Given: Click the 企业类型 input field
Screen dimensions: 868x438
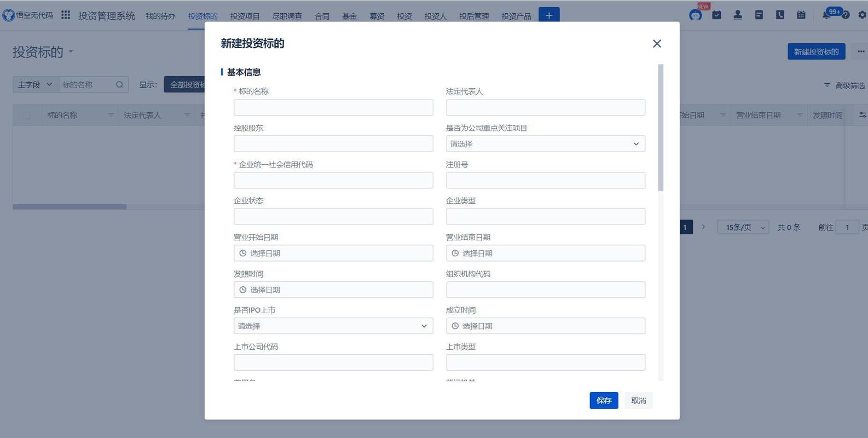Looking at the screenshot, I should click(x=546, y=217).
